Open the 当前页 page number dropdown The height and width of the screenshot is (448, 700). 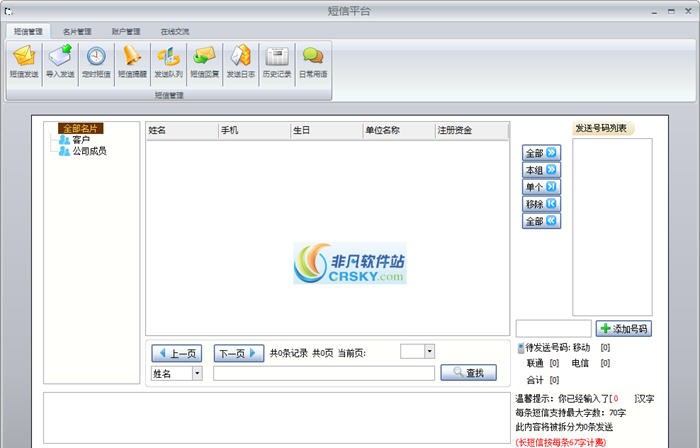tap(429, 351)
